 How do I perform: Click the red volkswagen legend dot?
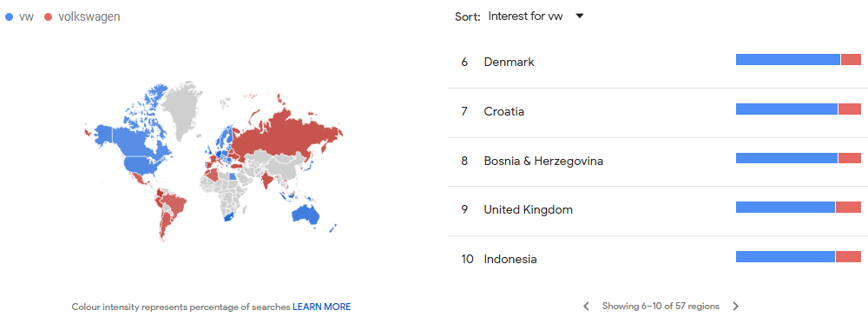[48, 17]
